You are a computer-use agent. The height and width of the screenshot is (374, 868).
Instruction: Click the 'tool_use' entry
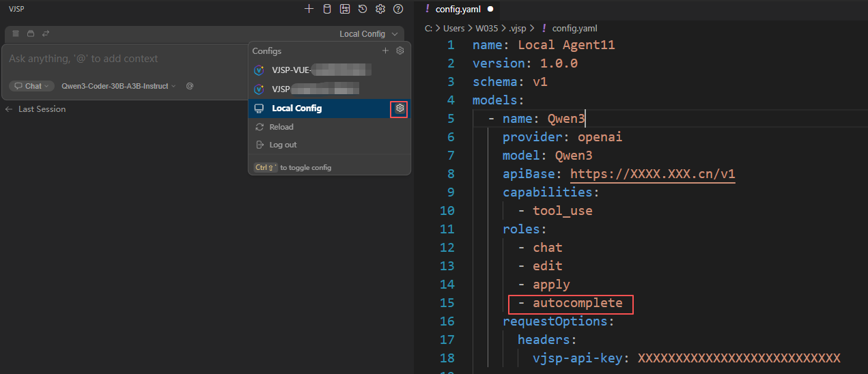(x=563, y=211)
